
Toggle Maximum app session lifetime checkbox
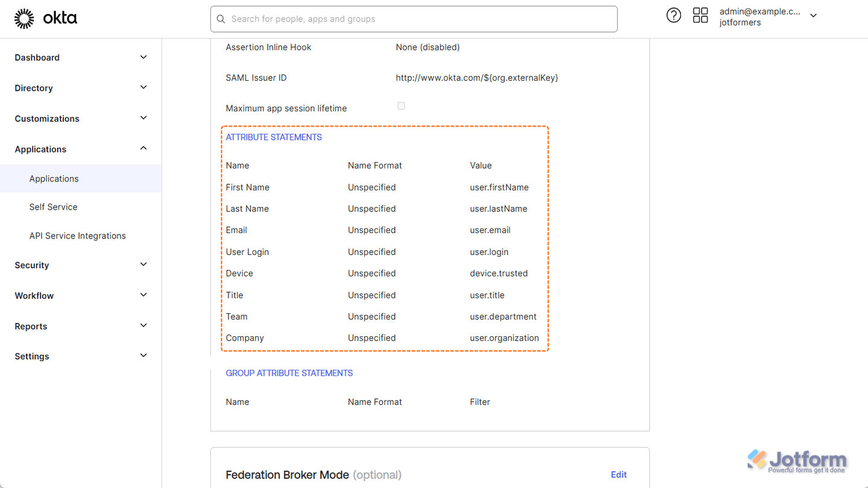click(401, 106)
